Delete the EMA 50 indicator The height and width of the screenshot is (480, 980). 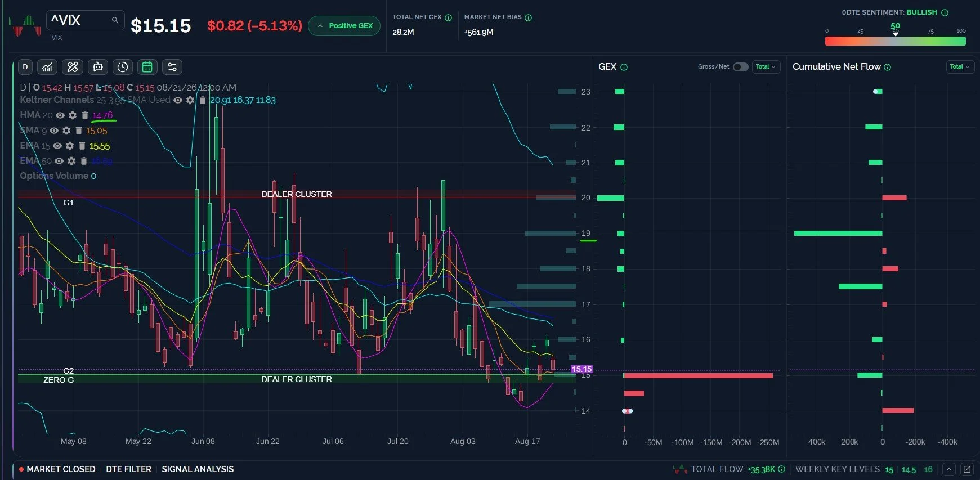(84, 161)
